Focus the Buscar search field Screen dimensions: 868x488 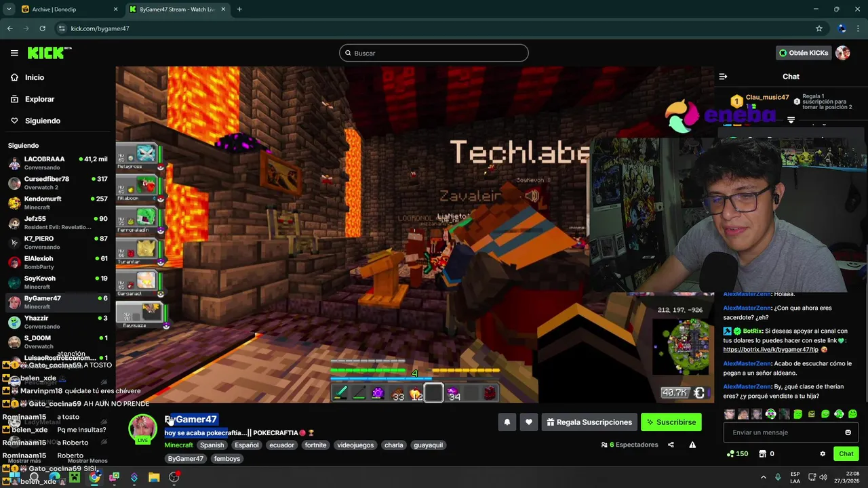pyautogui.click(x=434, y=53)
